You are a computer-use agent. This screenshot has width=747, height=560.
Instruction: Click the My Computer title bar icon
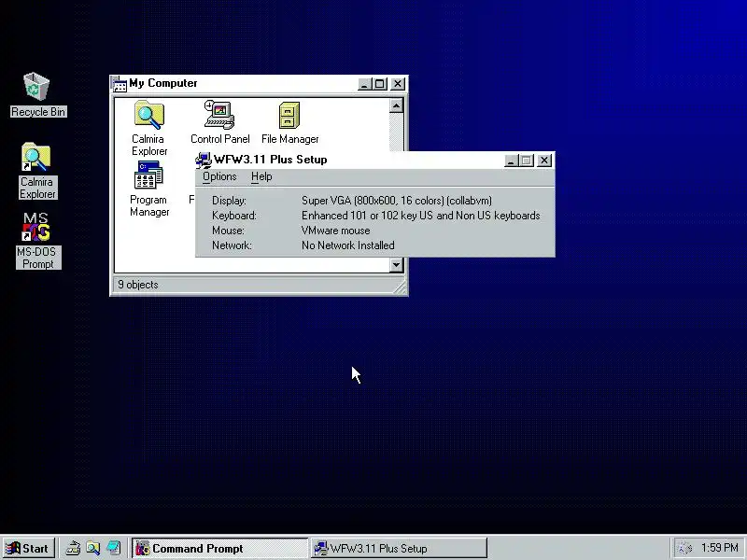click(x=120, y=84)
